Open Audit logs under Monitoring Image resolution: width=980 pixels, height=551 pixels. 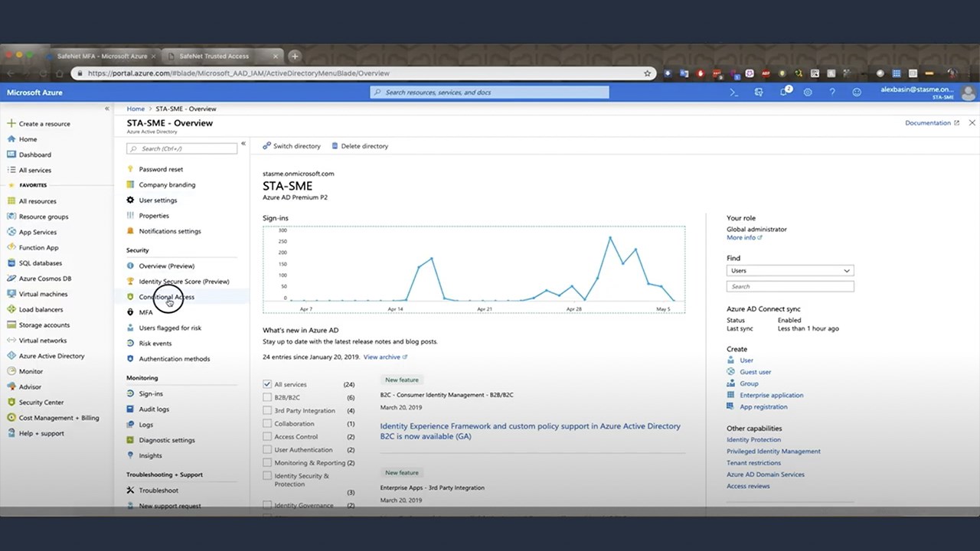154,409
